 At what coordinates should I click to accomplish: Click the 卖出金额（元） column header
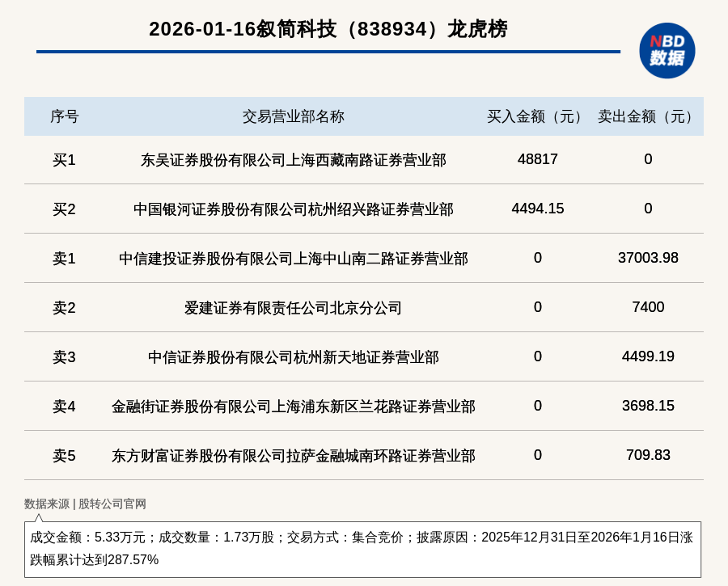648,116
